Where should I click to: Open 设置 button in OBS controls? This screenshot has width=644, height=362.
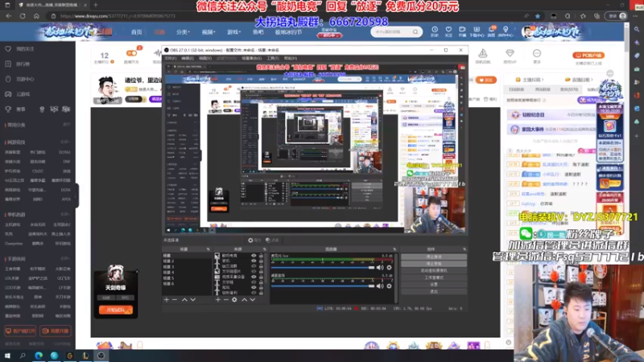[x=434, y=285]
